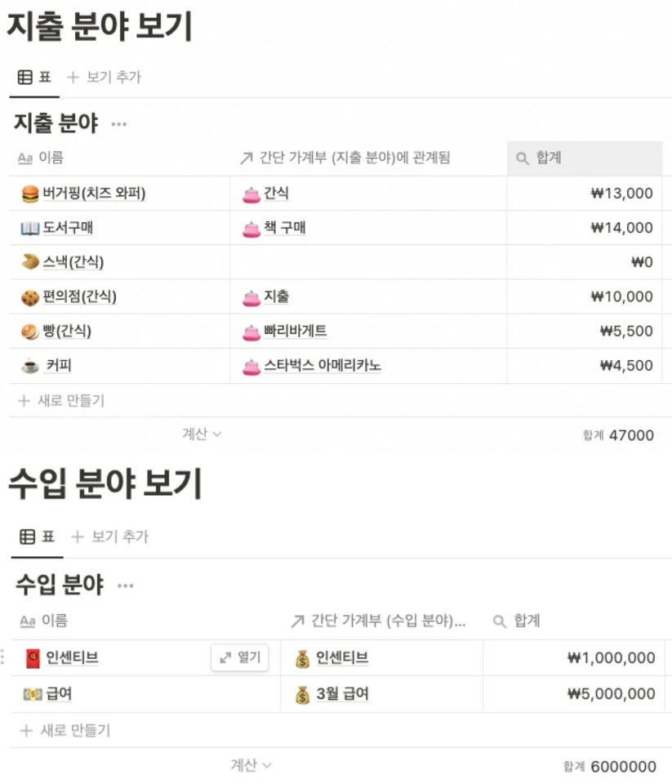Click the cookie icon next to 편의점(간식)
The width and height of the screenshot is (672, 784).
30,297
